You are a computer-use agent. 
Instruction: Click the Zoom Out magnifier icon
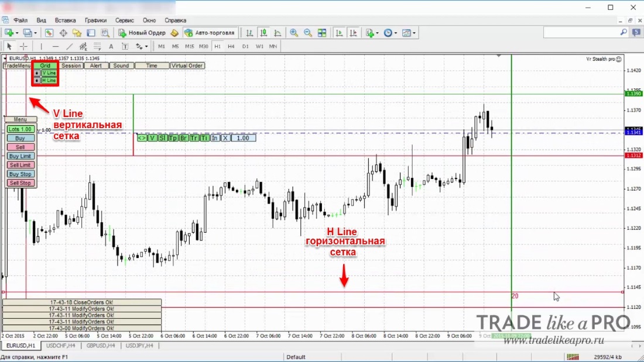coord(307,33)
